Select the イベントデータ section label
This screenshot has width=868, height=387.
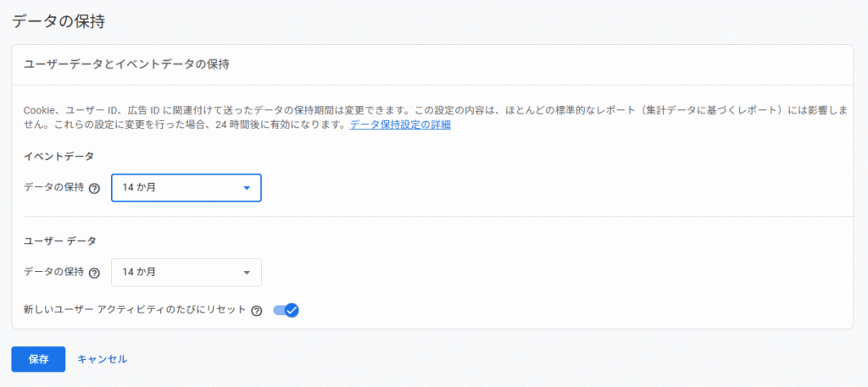pyautogui.click(x=58, y=157)
